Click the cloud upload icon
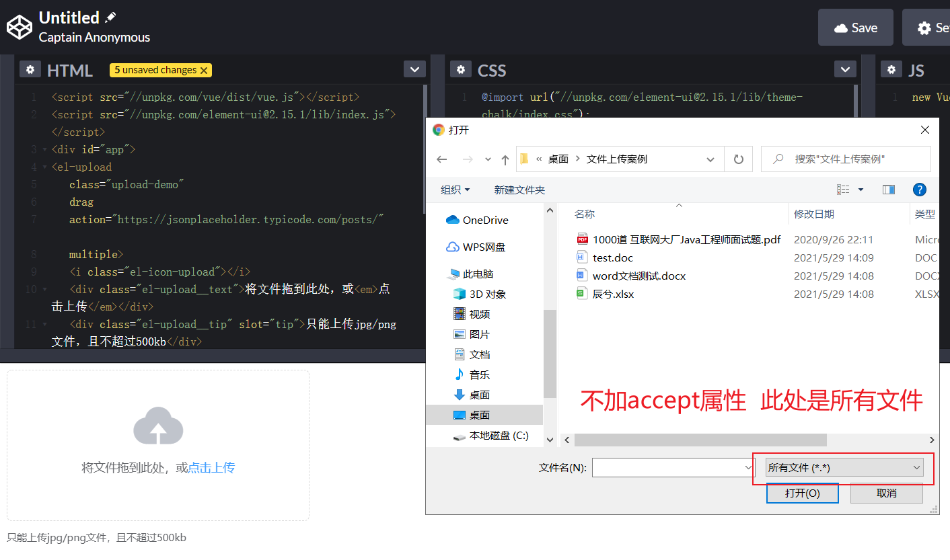Image resolution: width=950 pixels, height=560 pixels. [x=158, y=426]
